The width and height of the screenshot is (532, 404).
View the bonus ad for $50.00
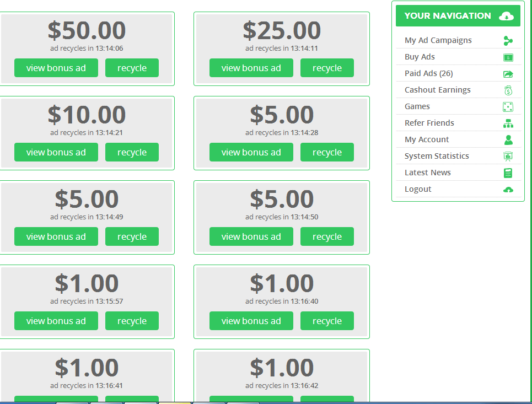56,68
